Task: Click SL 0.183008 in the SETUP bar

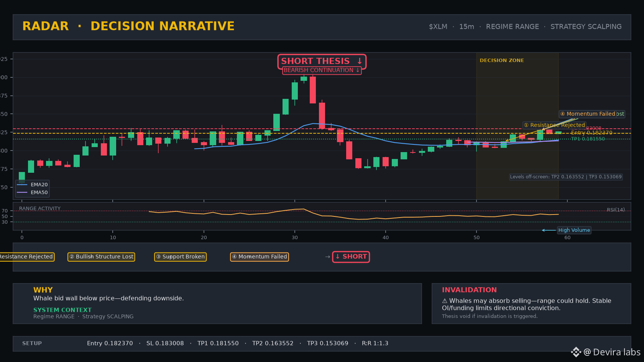Action: 165,344
